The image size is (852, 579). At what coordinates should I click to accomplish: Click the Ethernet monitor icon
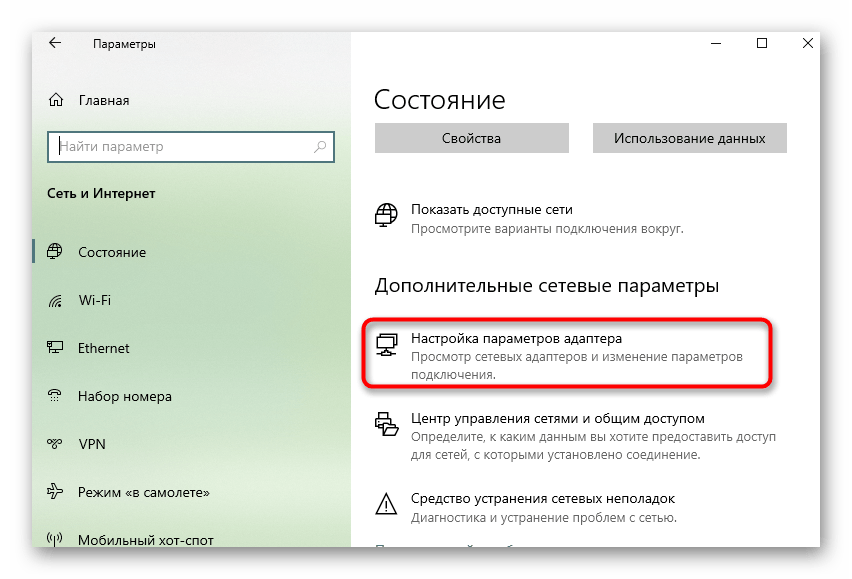(x=56, y=348)
